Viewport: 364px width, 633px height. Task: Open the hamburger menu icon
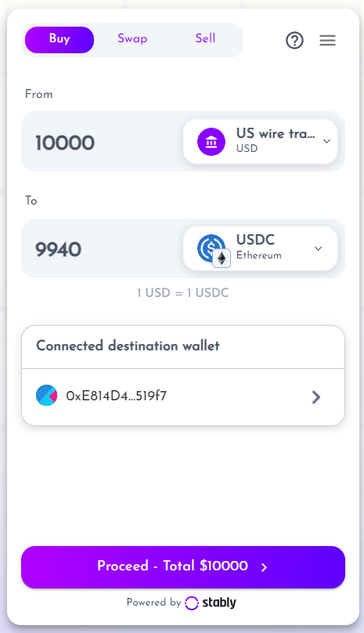coord(327,41)
